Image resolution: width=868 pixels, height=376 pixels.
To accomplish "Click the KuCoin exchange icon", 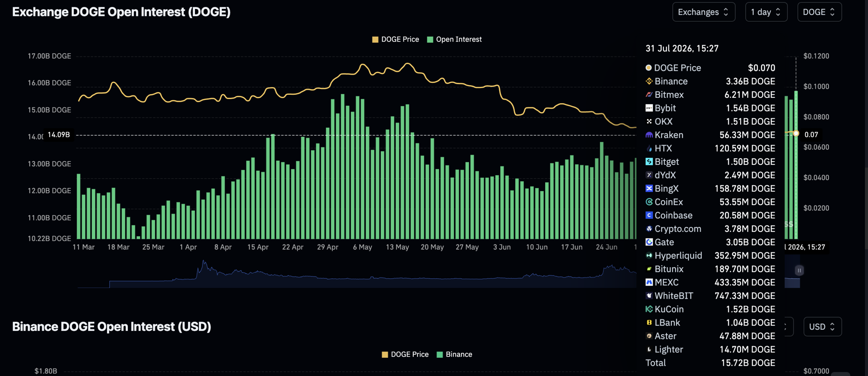I will click(649, 309).
